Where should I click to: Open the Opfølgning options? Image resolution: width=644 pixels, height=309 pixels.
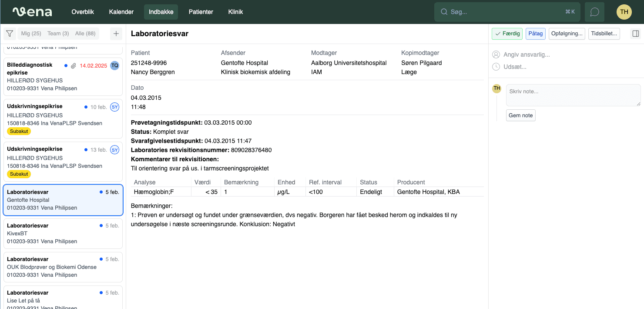[x=567, y=34]
